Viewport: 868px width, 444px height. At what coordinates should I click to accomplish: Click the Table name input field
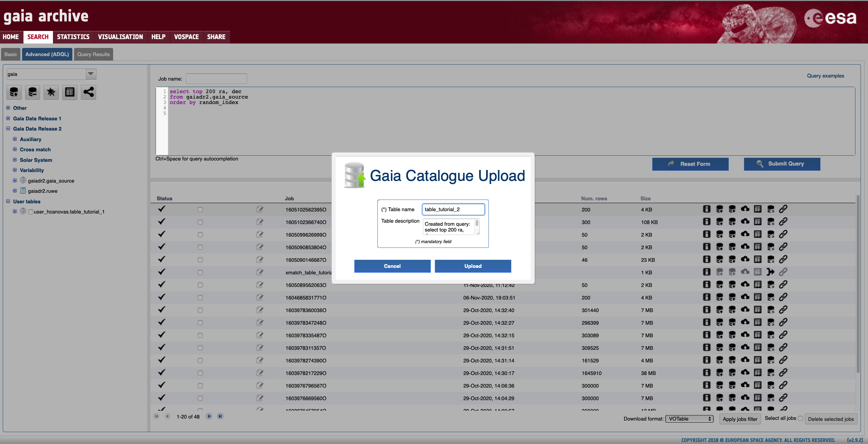453,209
